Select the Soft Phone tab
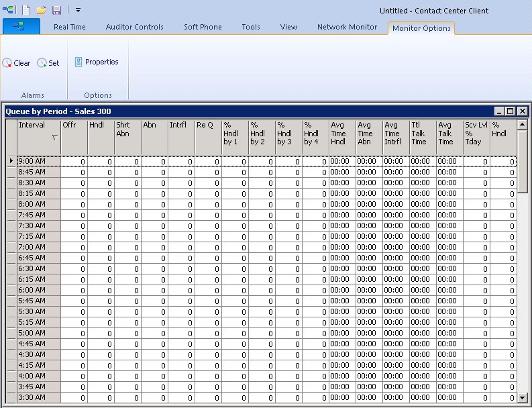The width and height of the screenshot is (532, 408). 203,28
